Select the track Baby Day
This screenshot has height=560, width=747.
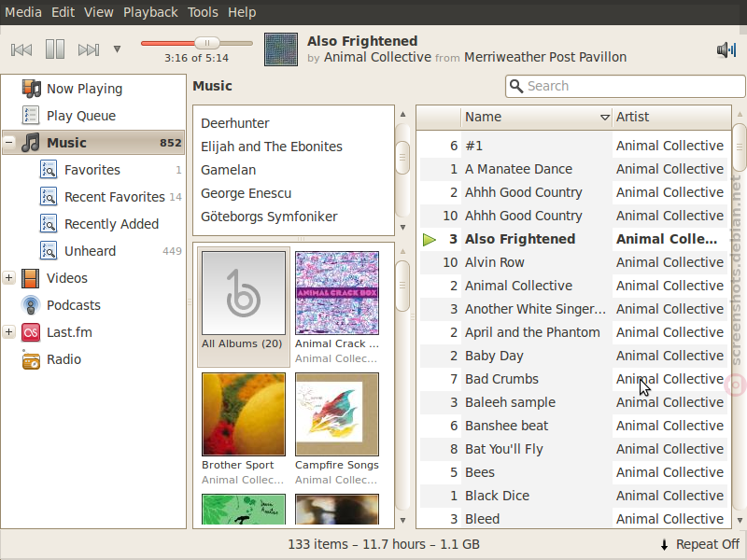pyautogui.click(x=573, y=356)
